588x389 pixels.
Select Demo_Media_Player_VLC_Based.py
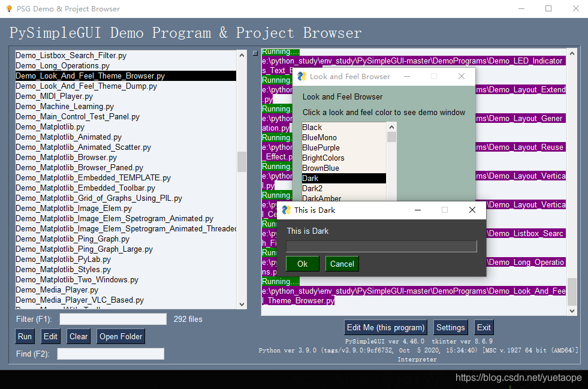[x=126, y=300]
